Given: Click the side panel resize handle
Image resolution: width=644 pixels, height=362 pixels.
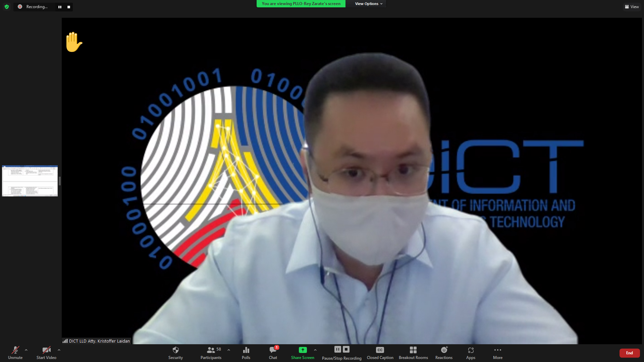Looking at the screenshot, I should [60, 181].
